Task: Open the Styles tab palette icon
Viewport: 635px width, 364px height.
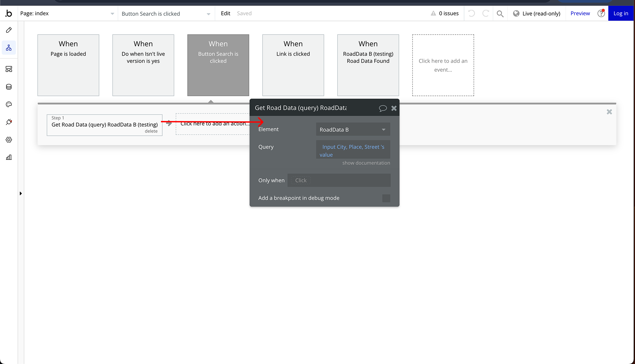Action: [9, 104]
